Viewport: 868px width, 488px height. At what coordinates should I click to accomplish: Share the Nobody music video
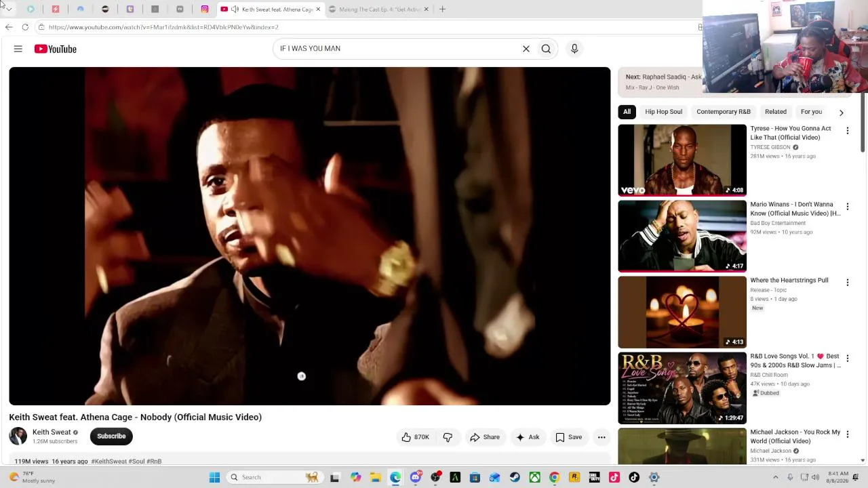pos(485,437)
